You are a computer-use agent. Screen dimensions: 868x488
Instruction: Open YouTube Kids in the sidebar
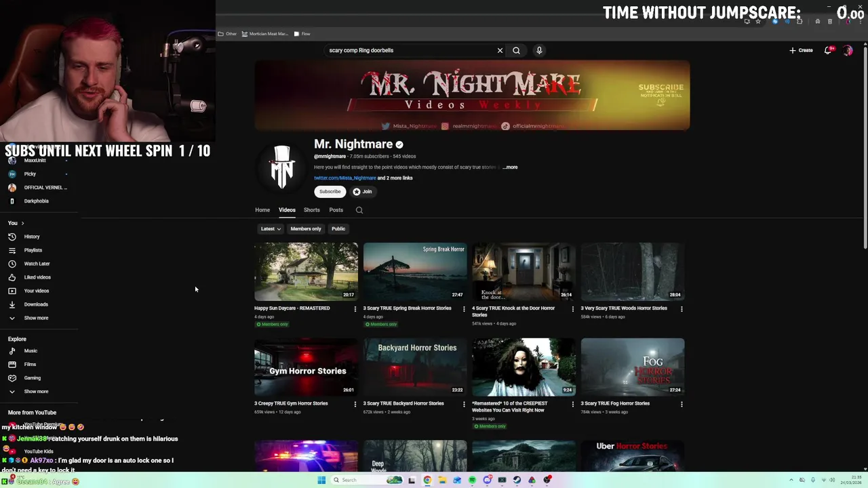[39, 451]
